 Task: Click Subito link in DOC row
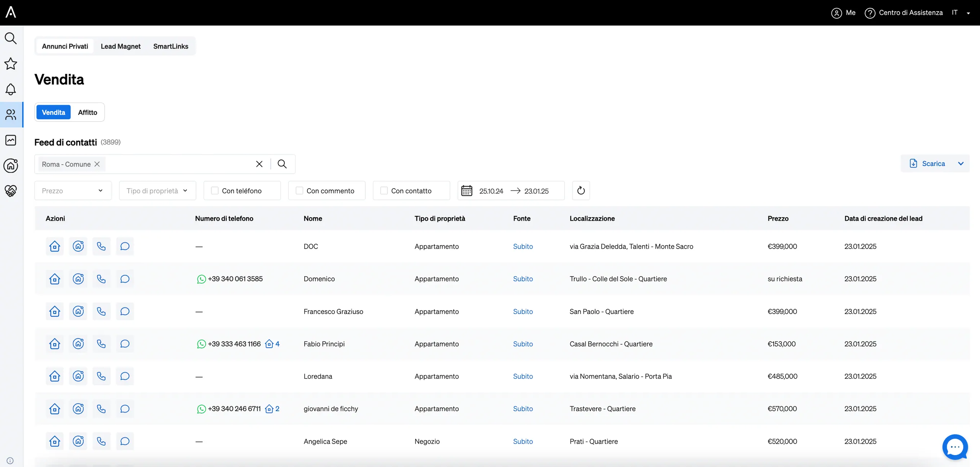click(523, 246)
